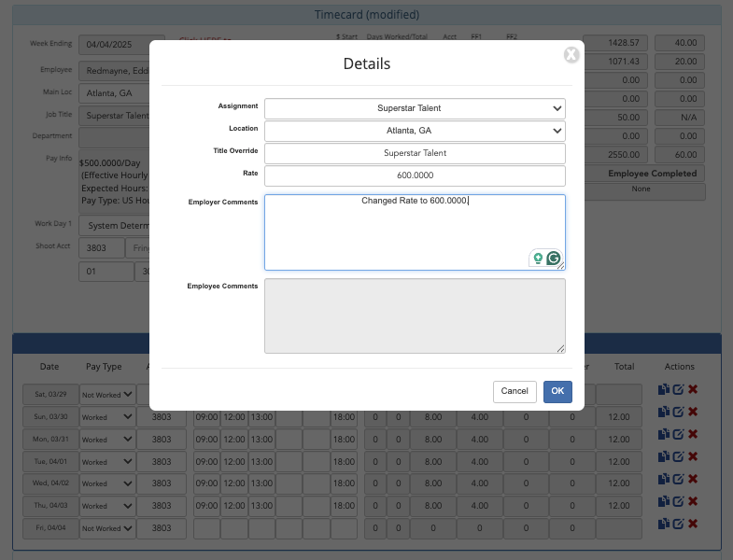
Task: Click 18:00 end time in Mon, 03/31 row
Action: tap(344, 440)
